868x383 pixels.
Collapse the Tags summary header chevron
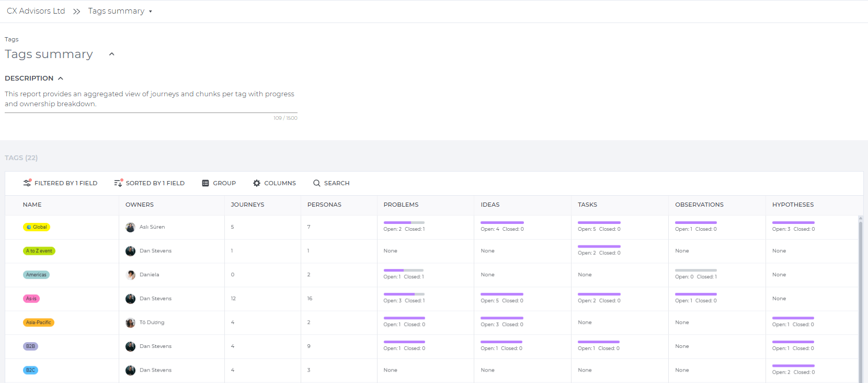[111, 54]
